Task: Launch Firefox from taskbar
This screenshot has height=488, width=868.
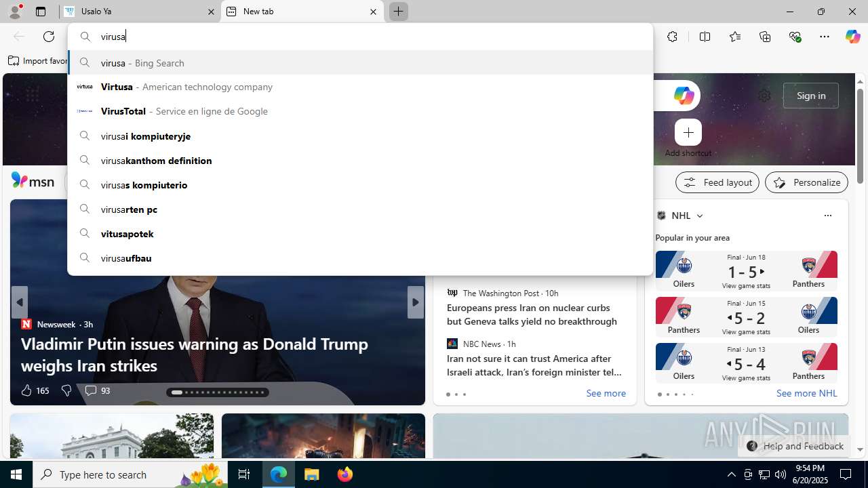Action: coord(345,474)
